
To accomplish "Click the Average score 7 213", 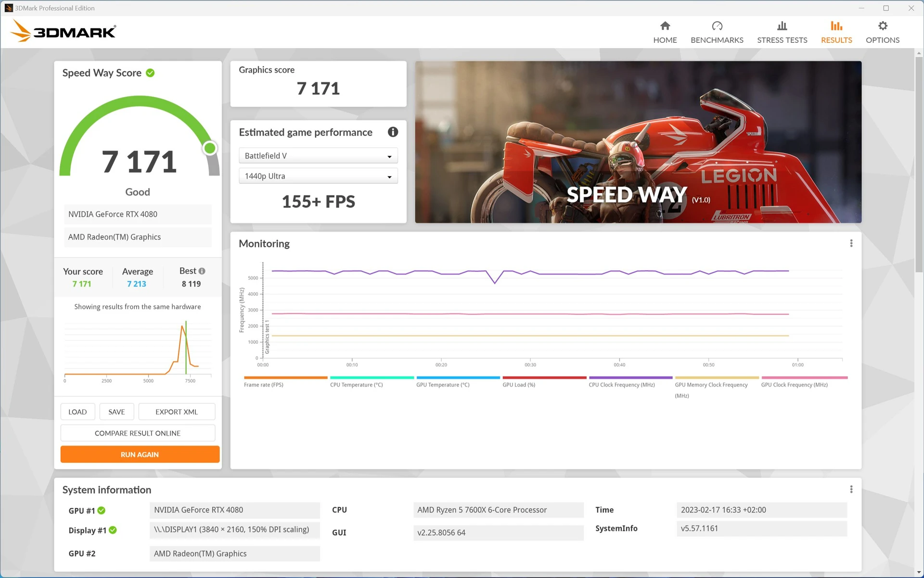I will pyautogui.click(x=137, y=284).
